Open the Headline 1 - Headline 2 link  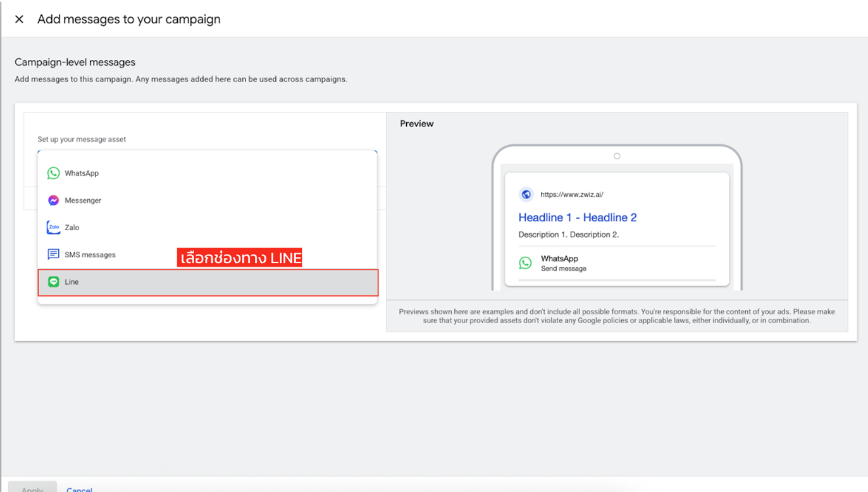coord(578,218)
